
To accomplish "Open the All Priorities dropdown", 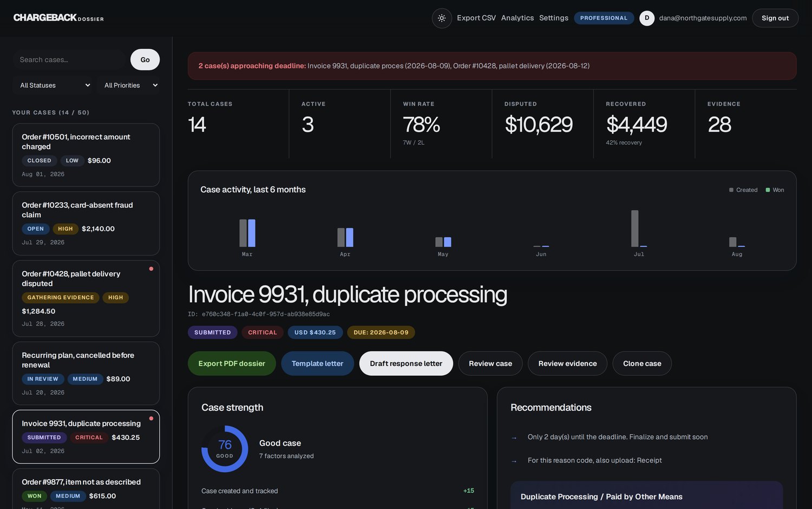I will (129, 85).
